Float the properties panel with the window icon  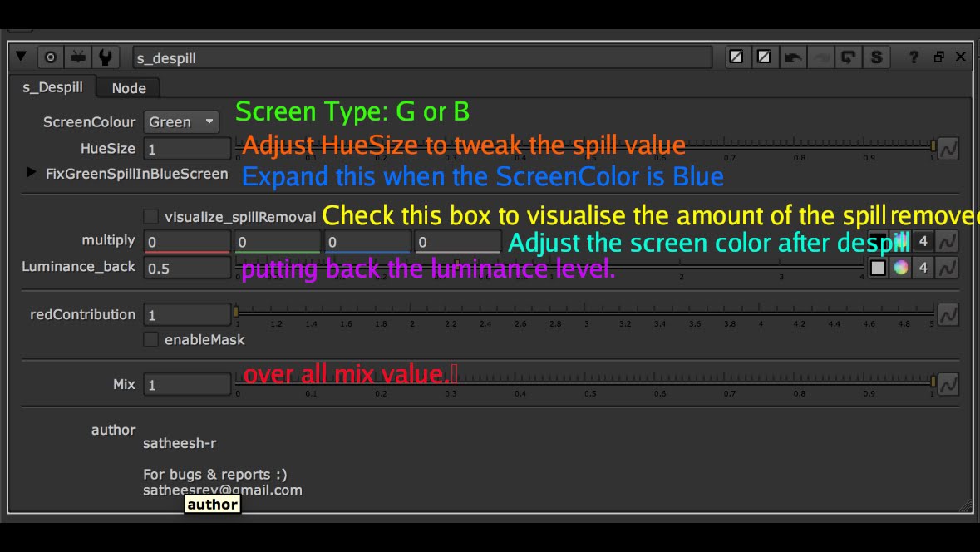click(x=938, y=57)
